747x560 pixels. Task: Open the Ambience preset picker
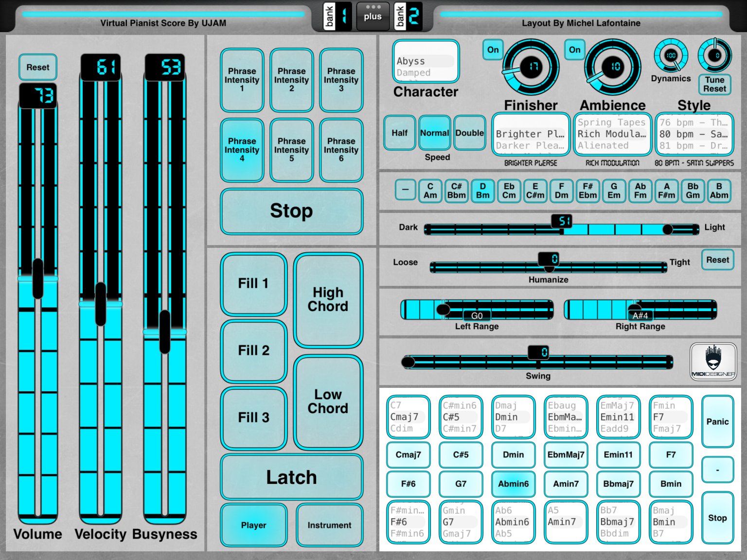click(613, 134)
